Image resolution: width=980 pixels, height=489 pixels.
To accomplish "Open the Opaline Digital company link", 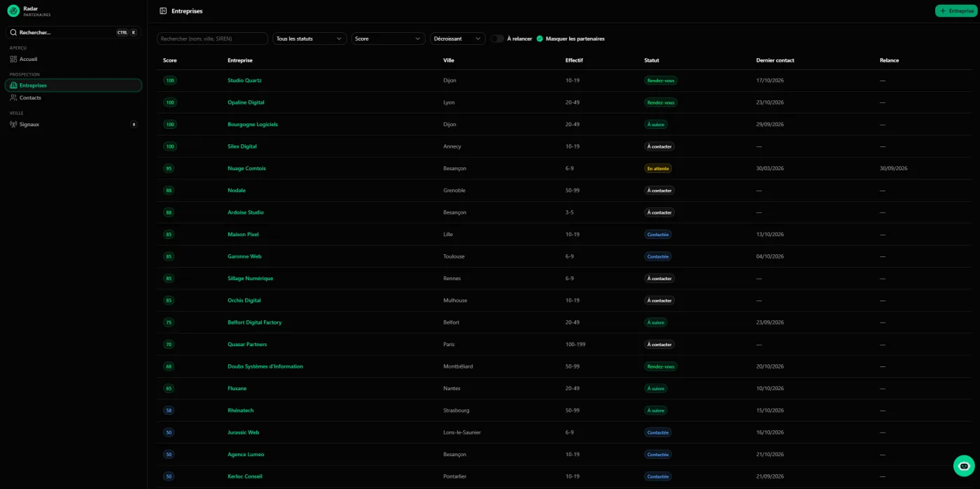I will [246, 102].
